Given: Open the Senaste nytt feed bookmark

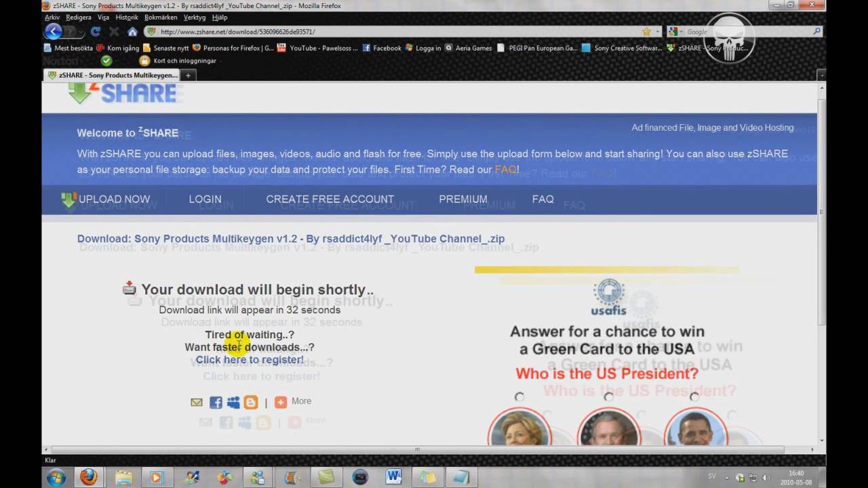Looking at the screenshot, I should 166,48.
